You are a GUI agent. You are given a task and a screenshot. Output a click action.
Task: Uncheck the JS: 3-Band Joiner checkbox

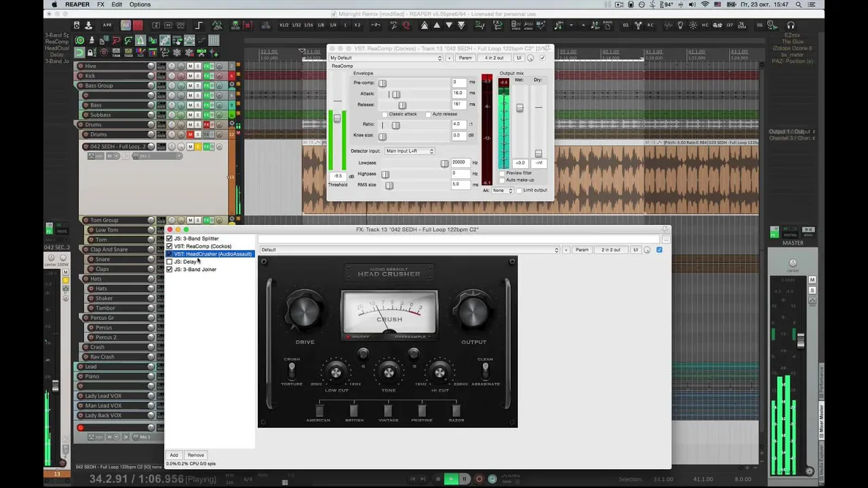coord(170,269)
